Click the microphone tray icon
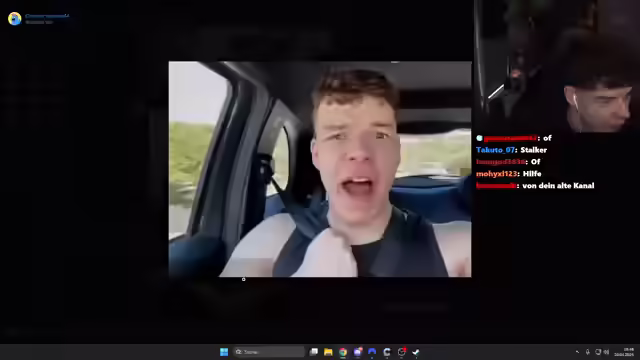This screenshot has height=360, width=640. click(588, 352)
